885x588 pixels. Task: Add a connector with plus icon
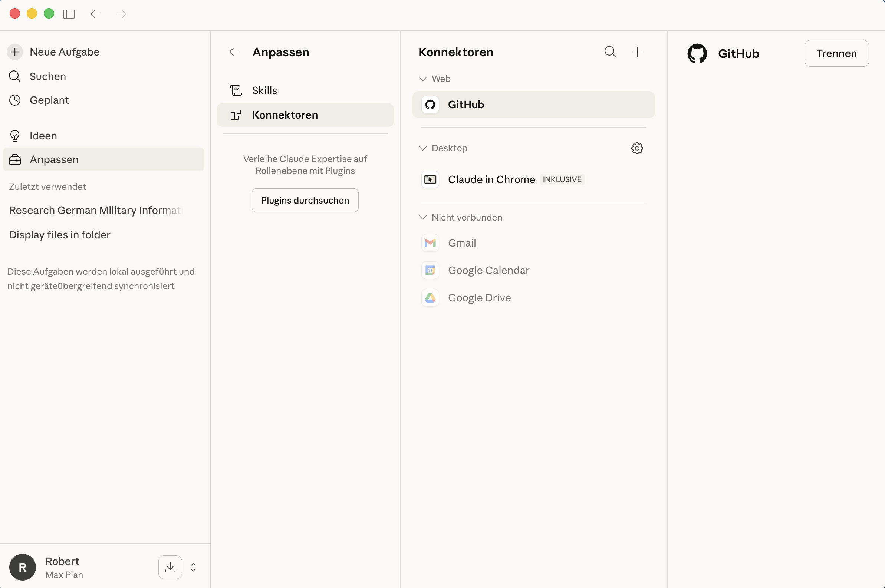click(x=636, y=52)
